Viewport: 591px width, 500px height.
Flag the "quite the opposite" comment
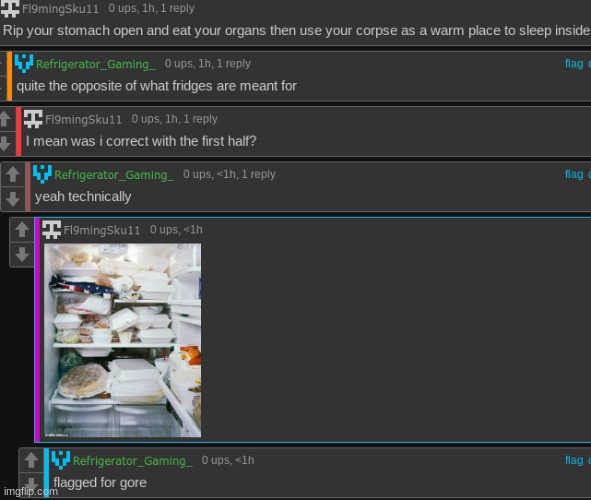pos(574,64)
